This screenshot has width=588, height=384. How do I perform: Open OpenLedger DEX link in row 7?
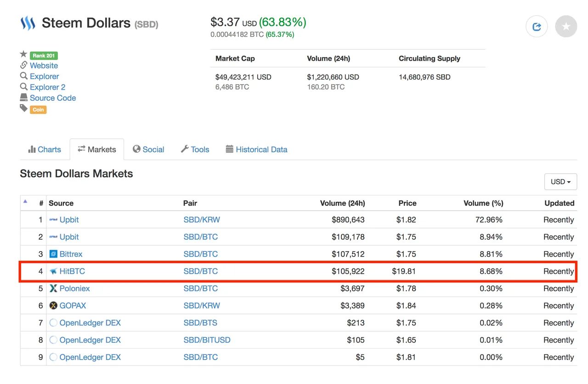[x=90, y=323]
